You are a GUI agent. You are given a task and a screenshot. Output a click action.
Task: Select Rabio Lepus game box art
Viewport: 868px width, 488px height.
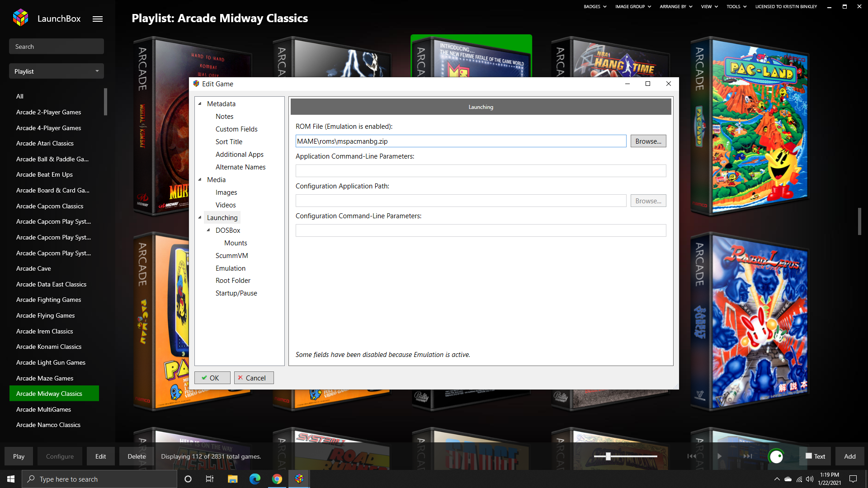pyautogui.click(x=750, y=322)
